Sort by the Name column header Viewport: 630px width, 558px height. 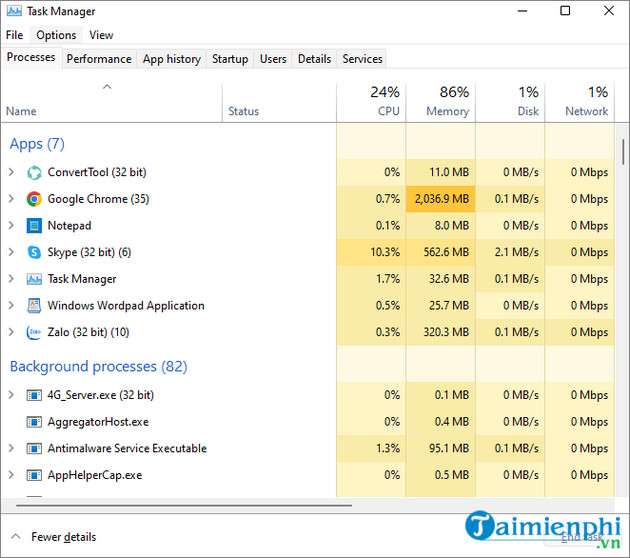111,102
